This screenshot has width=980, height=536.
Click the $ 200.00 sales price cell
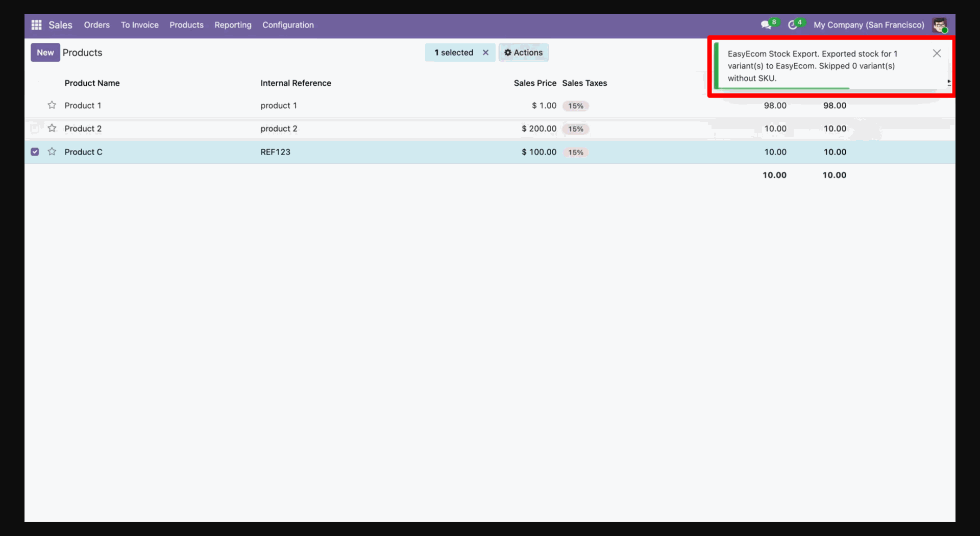[x=538, y=129]
